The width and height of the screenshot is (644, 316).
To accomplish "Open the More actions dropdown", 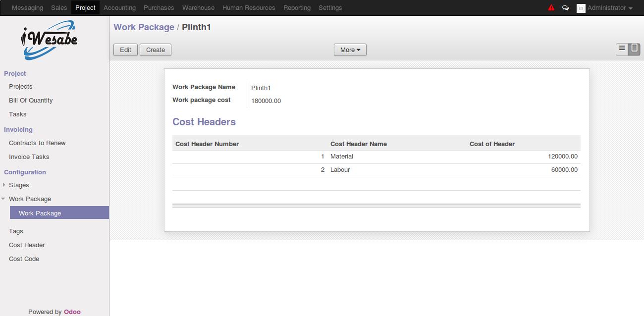I will 350,50.
